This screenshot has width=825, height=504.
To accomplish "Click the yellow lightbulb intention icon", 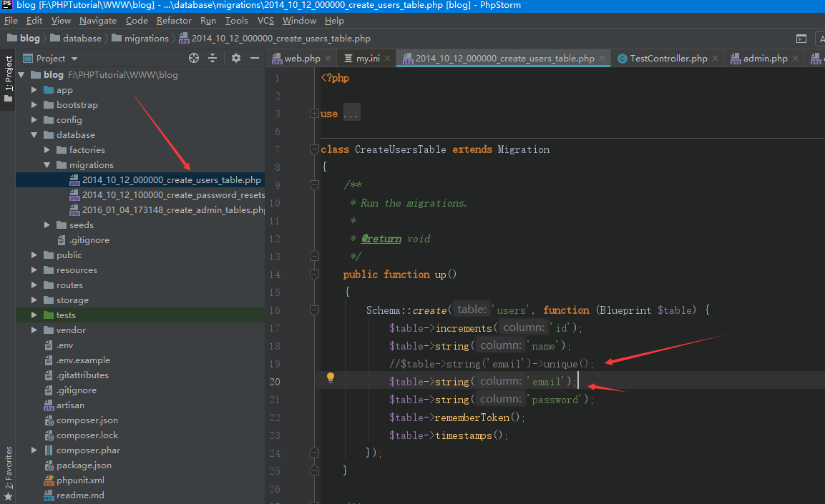I will point(331,377).
